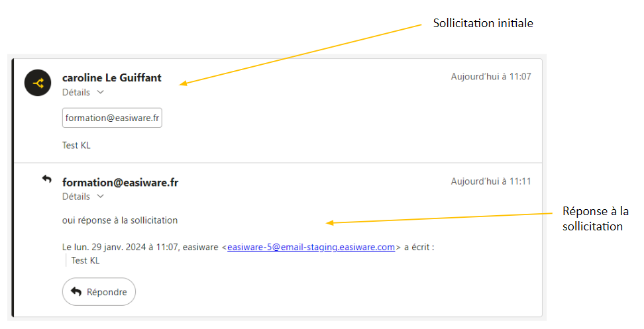Screen dimensions: 644x329
Task: Click the Réponse à la sollicitation annotation label
Action: (x=595, y=218)
